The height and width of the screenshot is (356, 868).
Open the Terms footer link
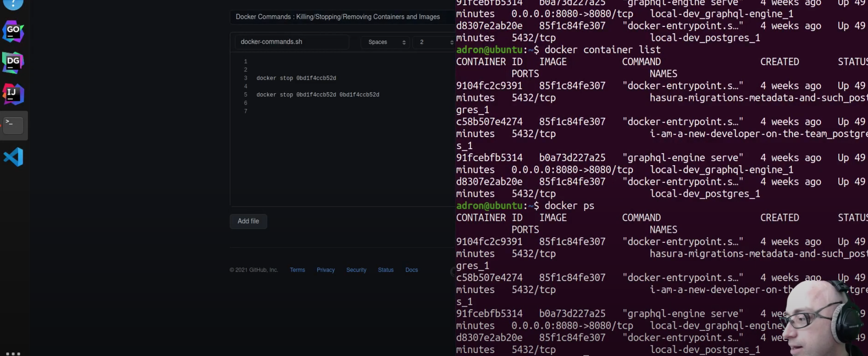pyautogui.click(x=297, y=270)
